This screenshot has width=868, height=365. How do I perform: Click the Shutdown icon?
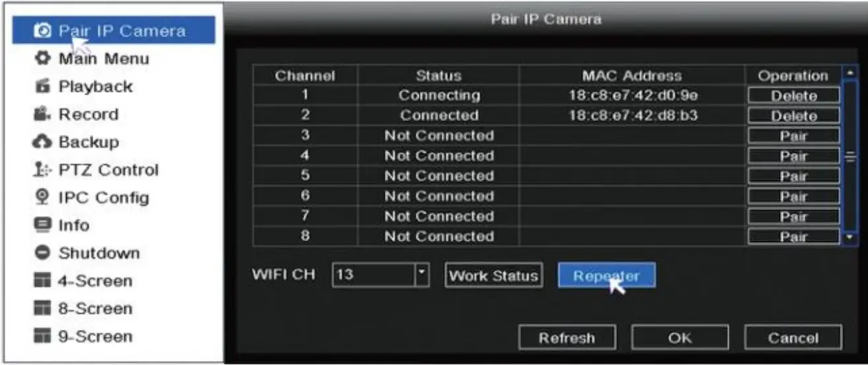[x=42, y=253]
